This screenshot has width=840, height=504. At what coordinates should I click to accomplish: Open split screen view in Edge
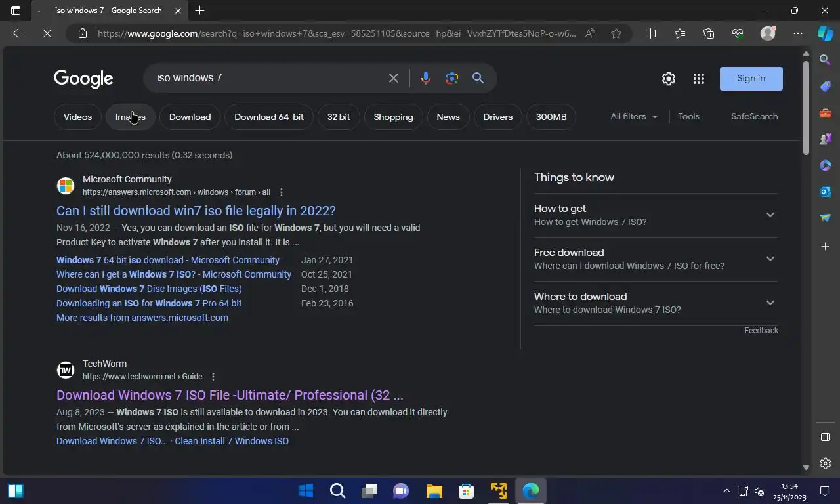tap(650, 33)
